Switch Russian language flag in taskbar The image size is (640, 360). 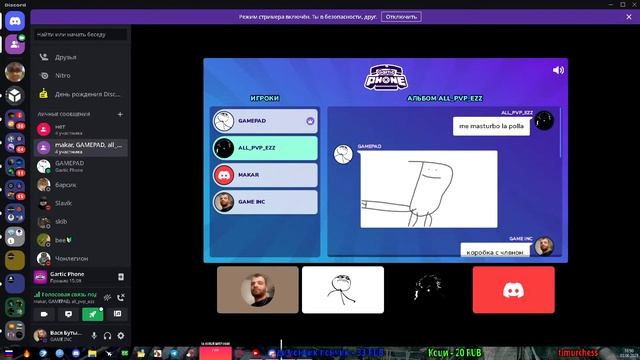9,353
